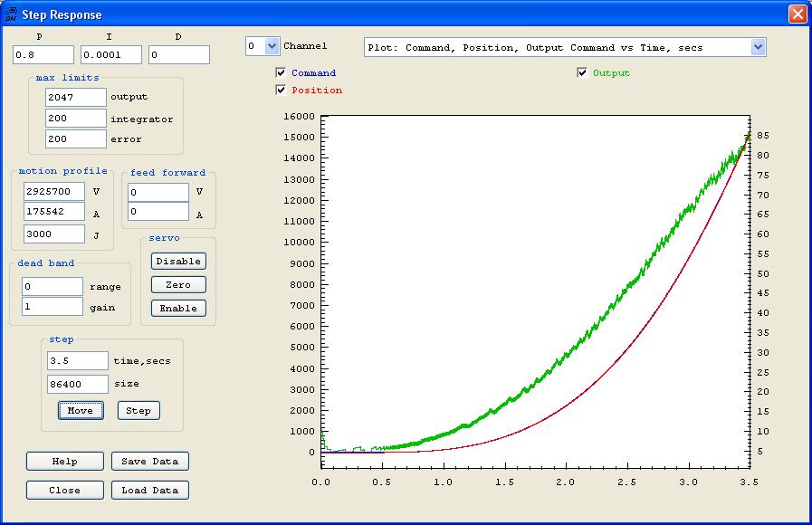This screenshot has height=525, width=812.
Task: Click the servo Disable button
Action: coord(178,262)
